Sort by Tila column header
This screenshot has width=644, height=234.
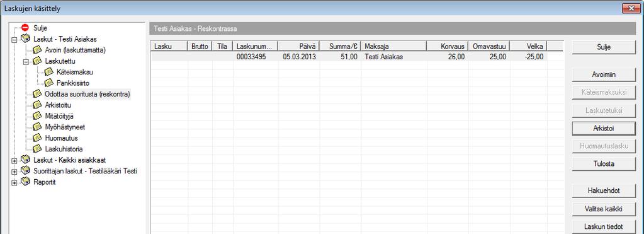coord(223,47)
